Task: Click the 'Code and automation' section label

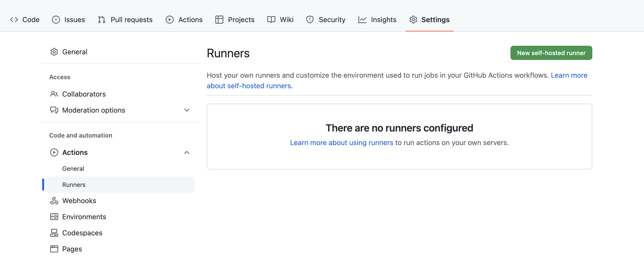Action: (x=81, y=135)
